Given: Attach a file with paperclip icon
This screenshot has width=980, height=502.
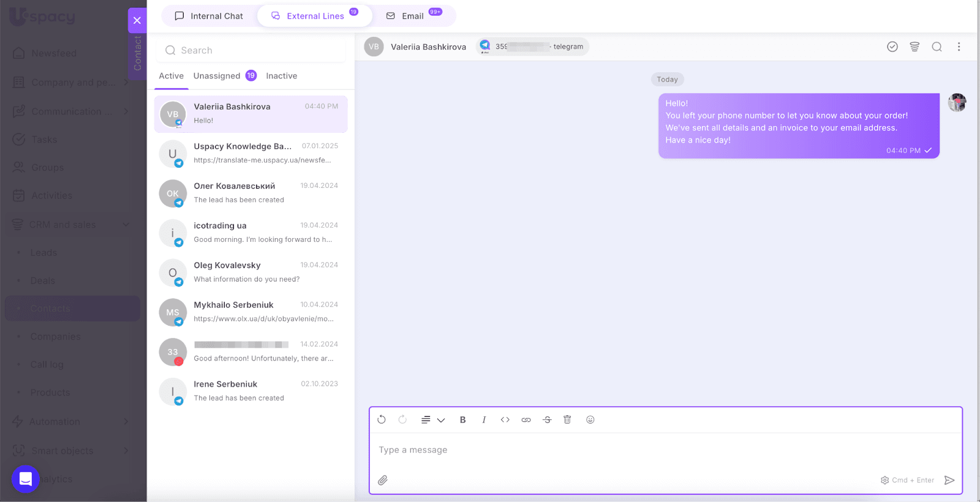Looking at the screenshot, I should 383,480.
